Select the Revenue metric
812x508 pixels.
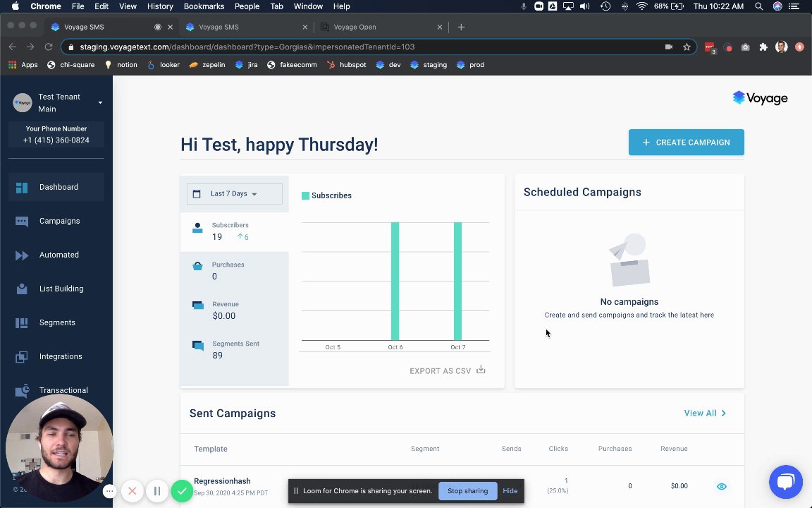click(x=235, y=310)
